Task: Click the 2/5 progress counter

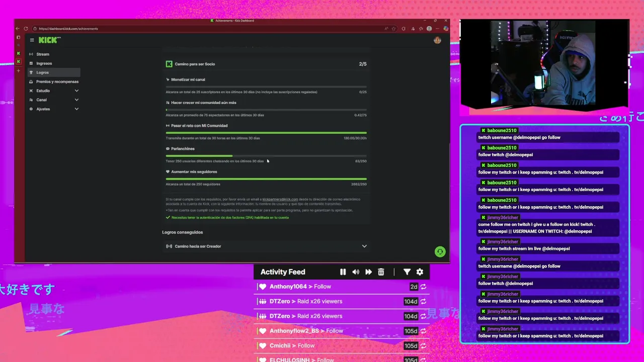Action: (x=363, y=64)
